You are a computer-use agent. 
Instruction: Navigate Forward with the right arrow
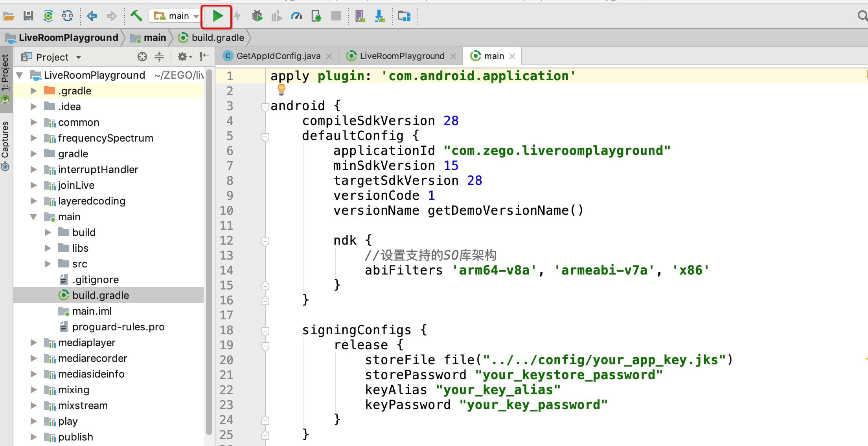(x=112, y=16)
